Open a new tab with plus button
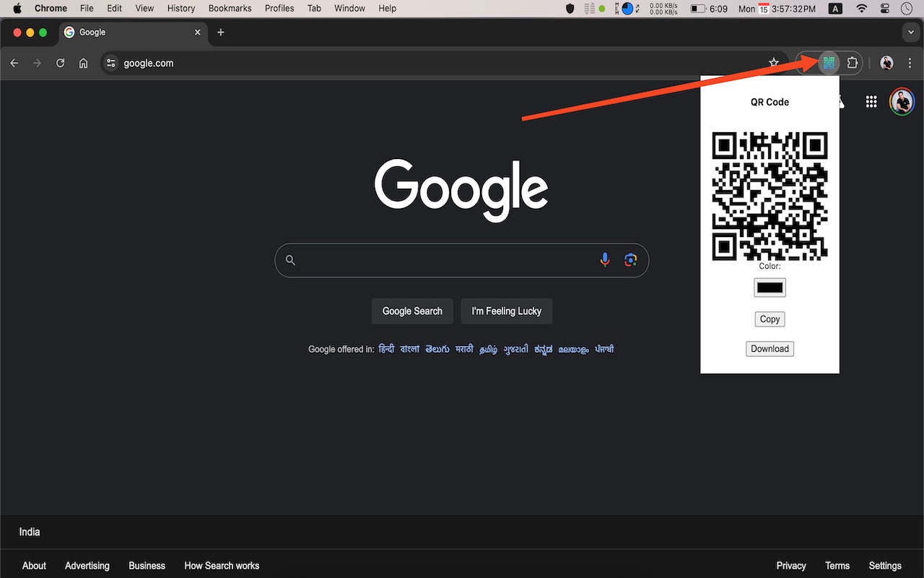This screenshot has width=924, height=578. click(221, 33)
